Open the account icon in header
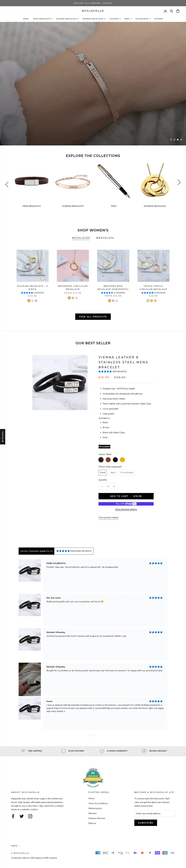 pyautogui.click(x=165, y=11)
